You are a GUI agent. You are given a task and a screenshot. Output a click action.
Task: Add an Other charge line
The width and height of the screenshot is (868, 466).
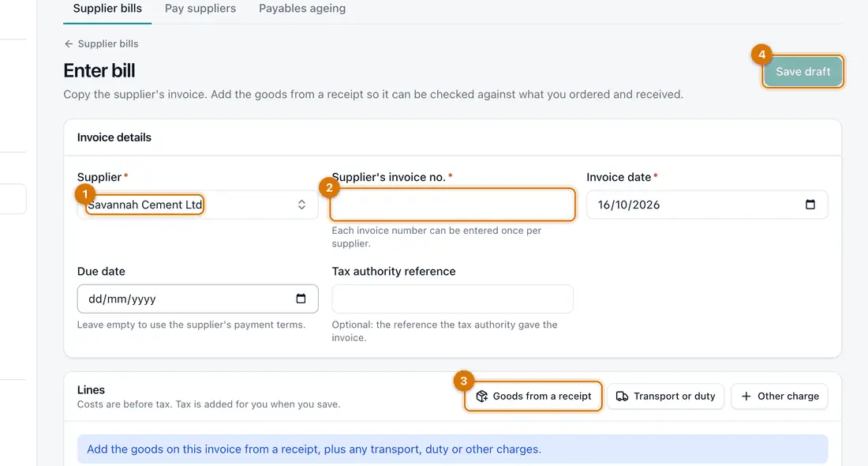click(780, 396)
